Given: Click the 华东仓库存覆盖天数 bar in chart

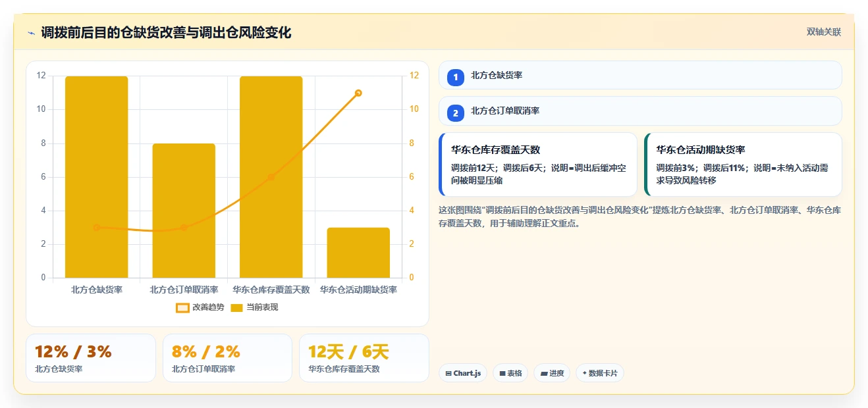Looking at the screenshot, I should click(271, 177).
